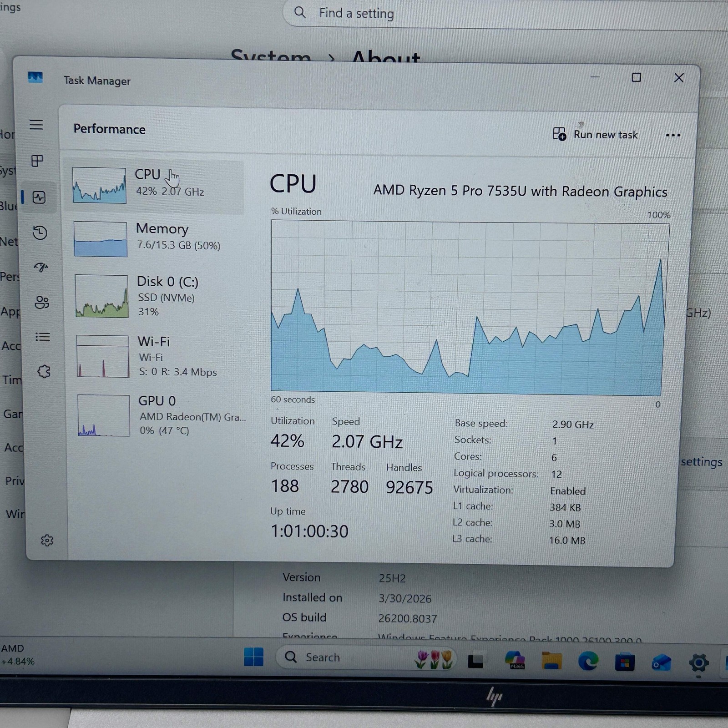
Task: Open Windows Start menu
Action: coord(253,657)
